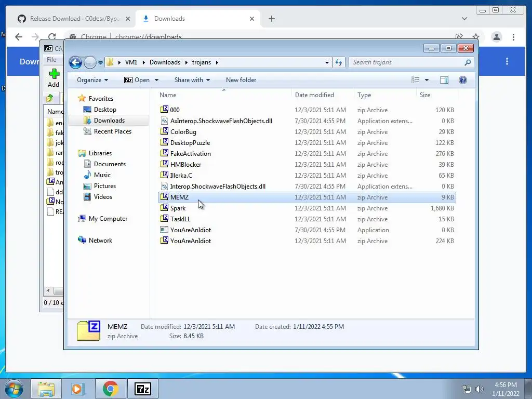The image size is (532, 399).
Task: Expand the Open button dropdown arrow
Action: point(156,80)
